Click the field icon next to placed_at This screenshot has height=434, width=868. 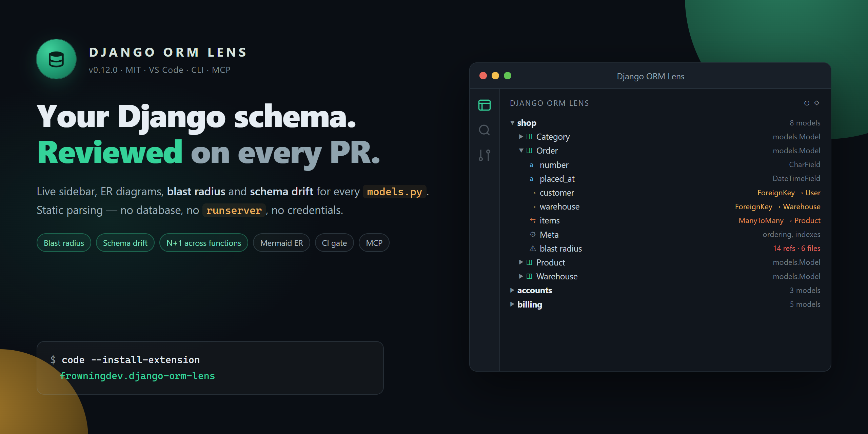tap(531, 179)
